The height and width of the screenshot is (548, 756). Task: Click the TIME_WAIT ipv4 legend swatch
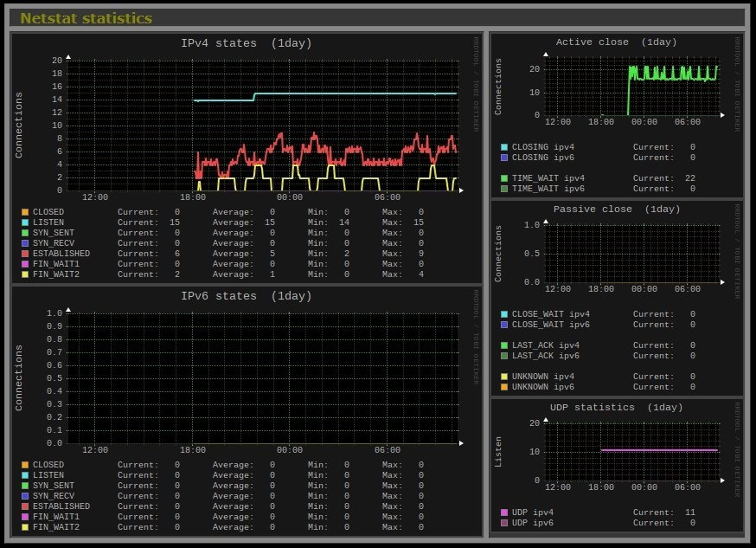click(505, 178)
